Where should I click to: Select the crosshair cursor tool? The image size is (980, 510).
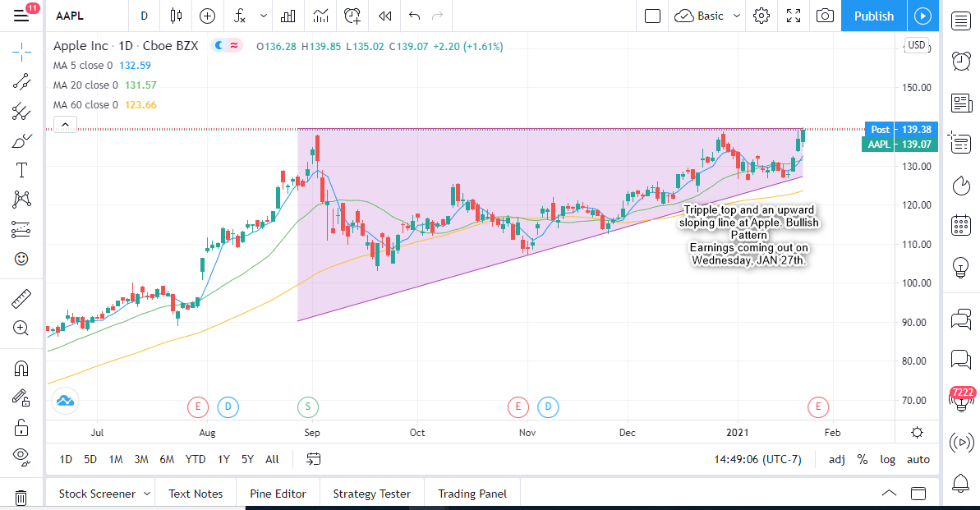pos(21,53)
